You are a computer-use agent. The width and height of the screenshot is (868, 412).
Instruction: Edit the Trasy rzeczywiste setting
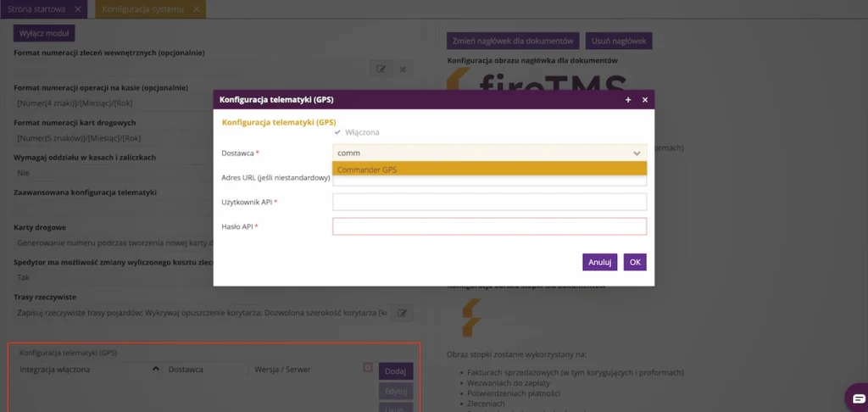coord(402,313)
